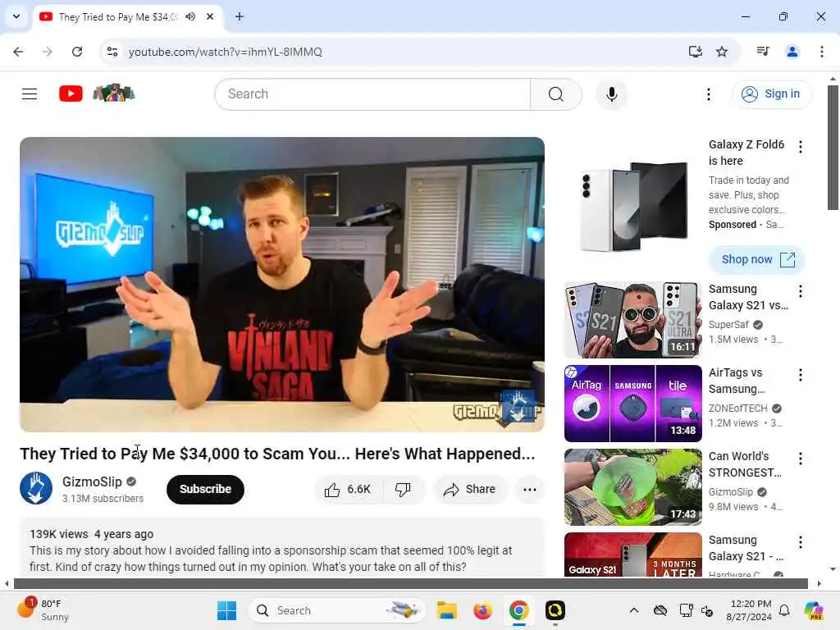Screen dimensions: 840x630
Task: Click the horizontal page scrollbar
Action: click(x=410, y=583)
